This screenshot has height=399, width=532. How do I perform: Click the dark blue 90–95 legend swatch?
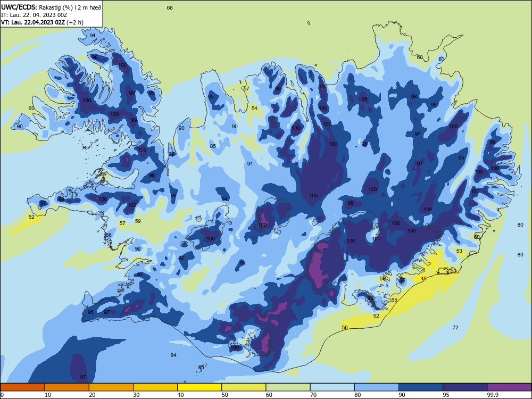point(421,387)
